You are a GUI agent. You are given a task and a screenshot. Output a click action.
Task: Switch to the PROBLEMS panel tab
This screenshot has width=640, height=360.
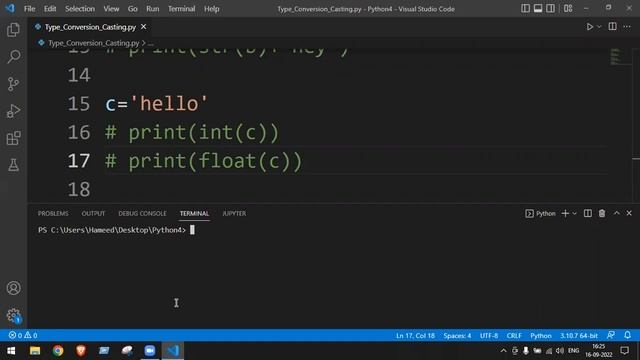click(53, 213)
